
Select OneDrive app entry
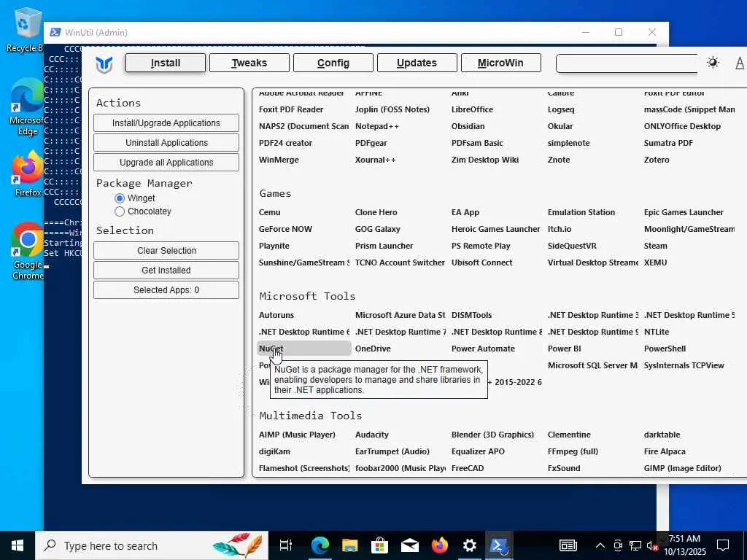373,349
